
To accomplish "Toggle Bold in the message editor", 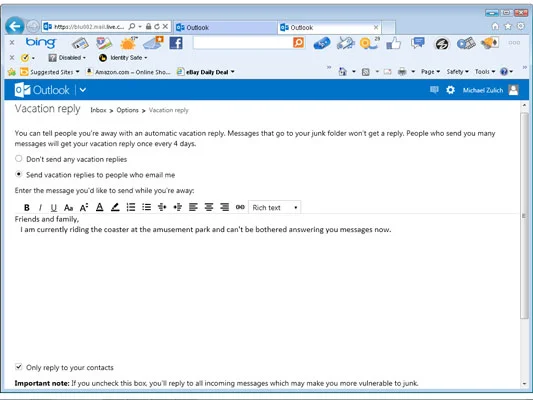I will coord(27,207).
